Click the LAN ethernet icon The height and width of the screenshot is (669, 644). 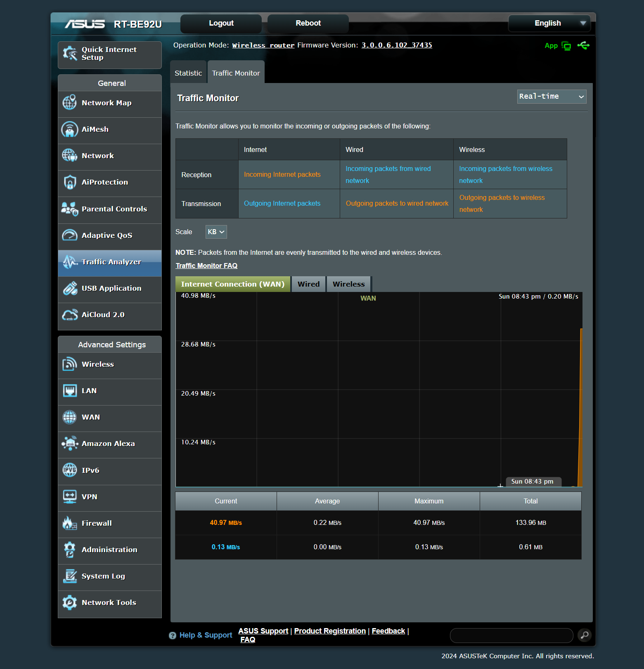tap(70, 391)
